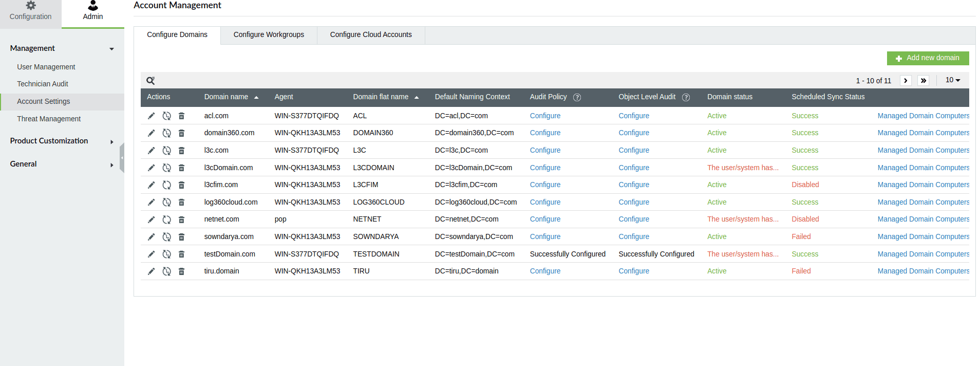The width and height of the screenshot is (980, 366).
Task: Edit the domain360.com domain entry
Action: click(x=151, y=133)
